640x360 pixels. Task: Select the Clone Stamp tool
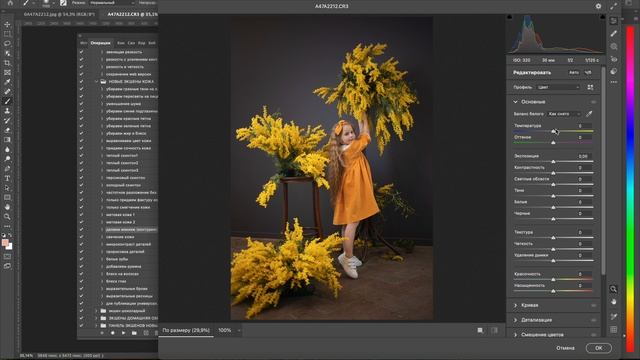coord(7,111)
